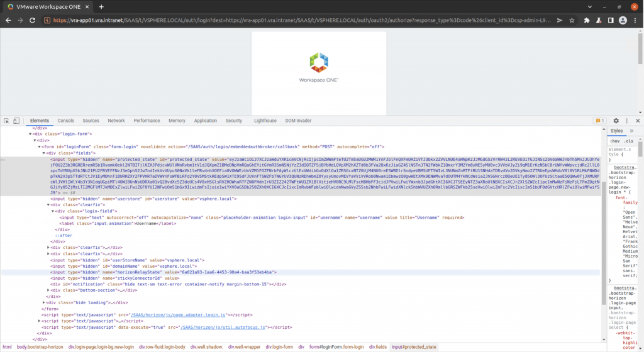Viewport: 644px width, 352px height.
Task: Collapse the loginForm form element node
Action: pos(39,147)
